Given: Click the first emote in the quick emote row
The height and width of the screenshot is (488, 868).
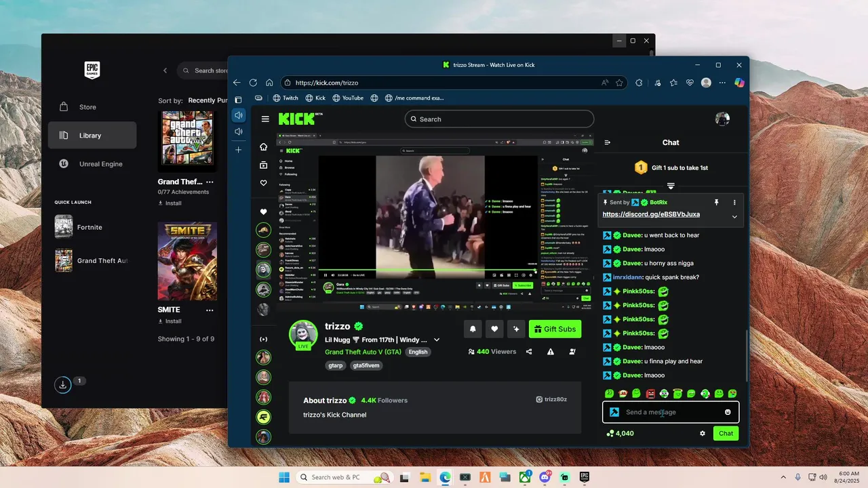Looking at the screenshot, I should [610, 393].
